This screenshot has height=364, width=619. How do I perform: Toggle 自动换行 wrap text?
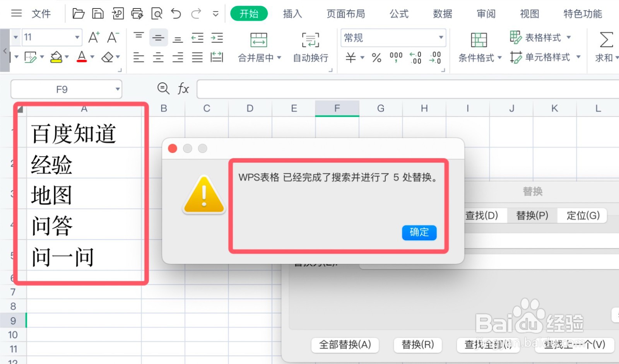tap(311, 48)
